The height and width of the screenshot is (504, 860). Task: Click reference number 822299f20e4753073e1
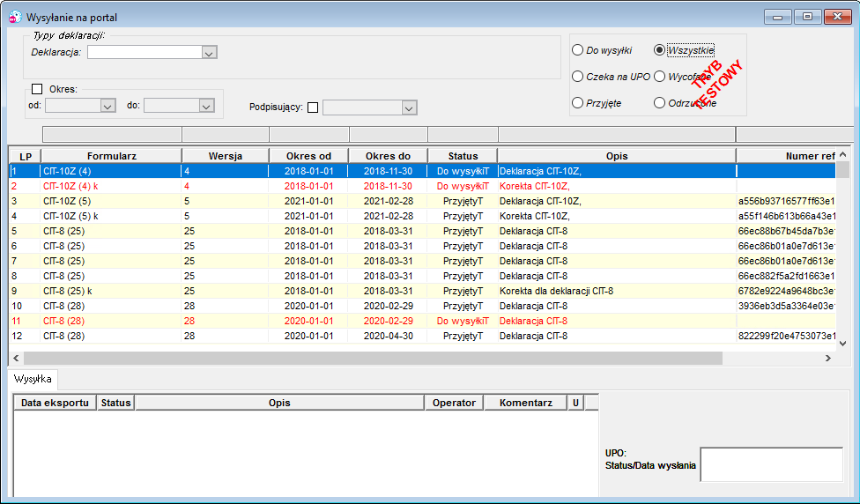click(787, 336)
